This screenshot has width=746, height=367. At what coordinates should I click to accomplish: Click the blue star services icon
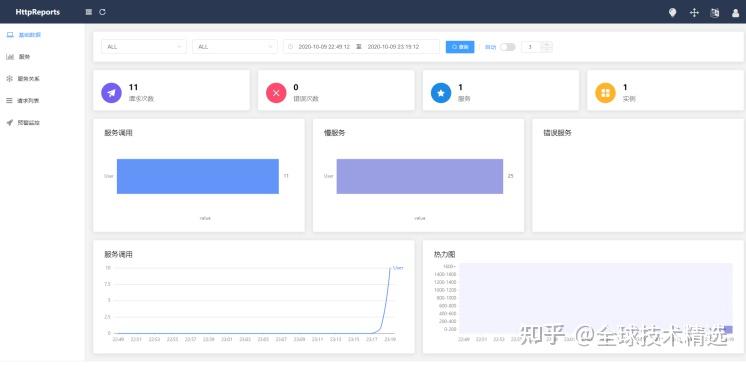point(441,93)
